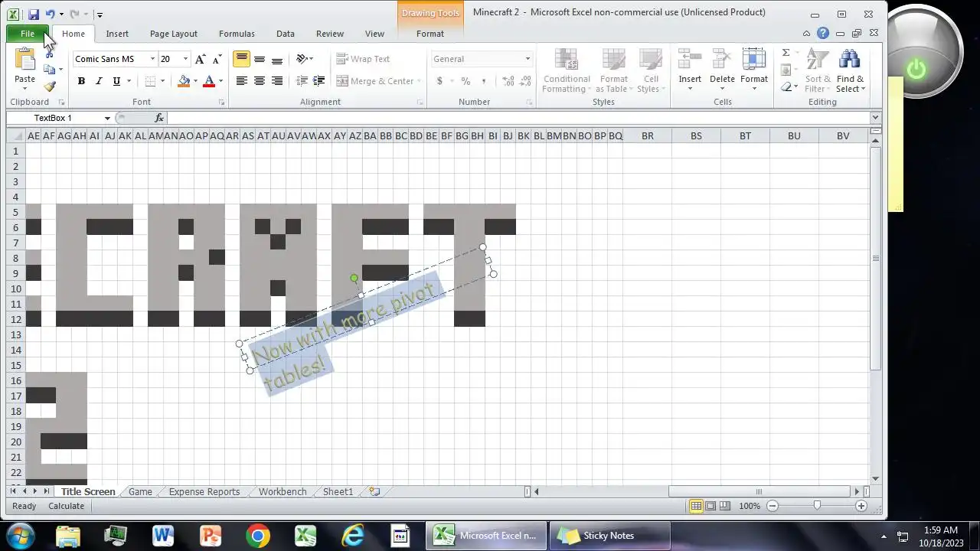The image size is (980, 551).
Task: Click the Orientation text rotation icon
Action: point(302,59)
